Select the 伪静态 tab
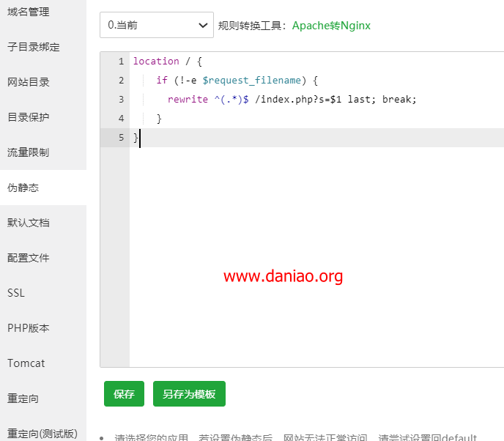The width and height of the screenshot is (504, 441). [43, 188]
